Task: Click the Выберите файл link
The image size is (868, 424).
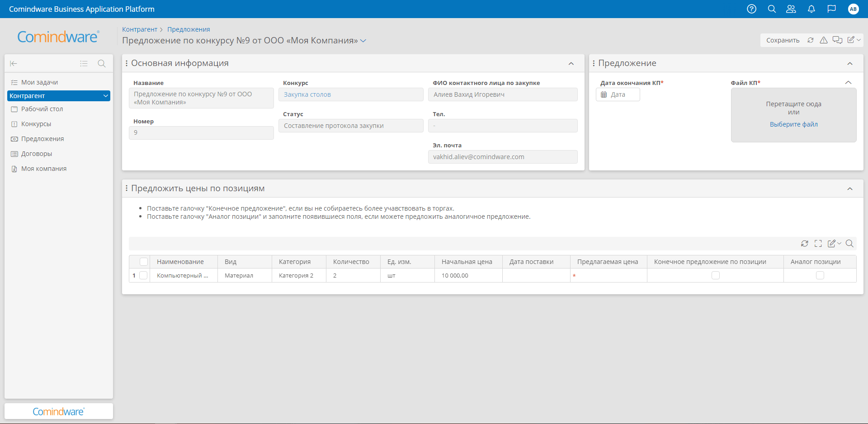Action: tap(794, 124)
